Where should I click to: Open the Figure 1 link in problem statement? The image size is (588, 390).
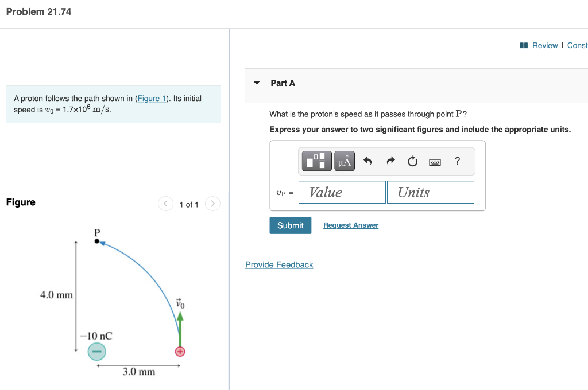click(x=151, y=98)
